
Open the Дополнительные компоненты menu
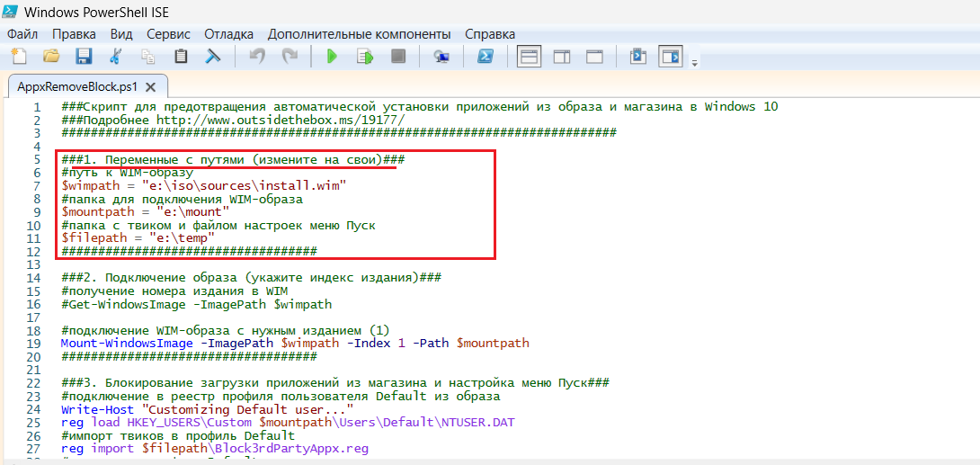pos(360,34)
